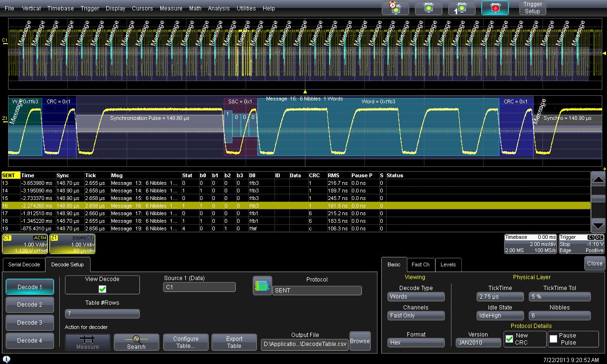This screenshot has height=364, width=607.
Task: Expand the Format Hex dropdown
Action: (x=416, y=342)
